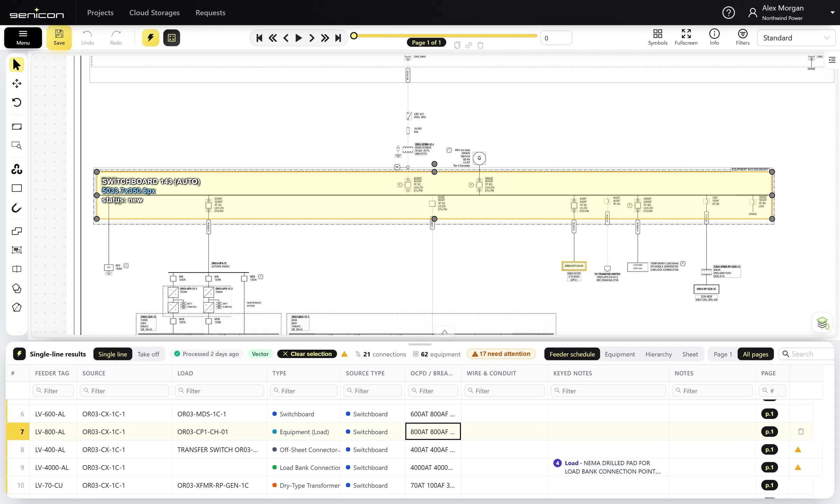Screen dimensions: 840x504
Task: Switch to Take off mode
Action: click(148, 354)
